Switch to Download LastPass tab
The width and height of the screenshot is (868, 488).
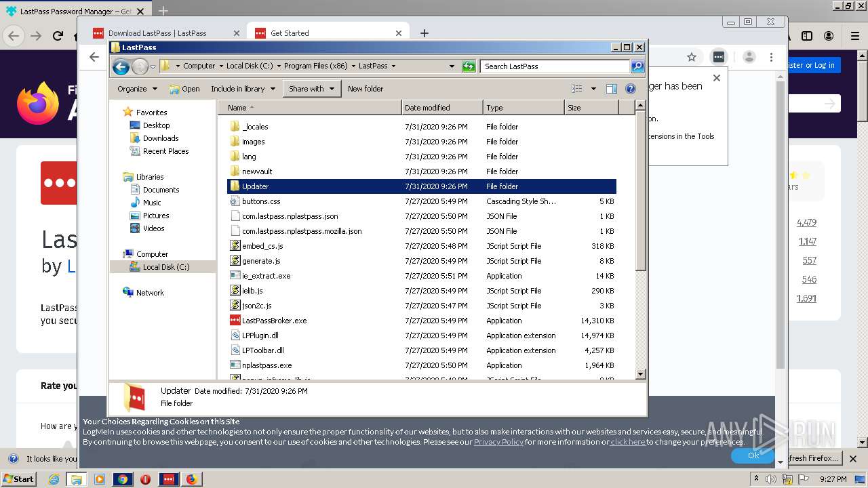pyautogui.click(x=167, y=33)
